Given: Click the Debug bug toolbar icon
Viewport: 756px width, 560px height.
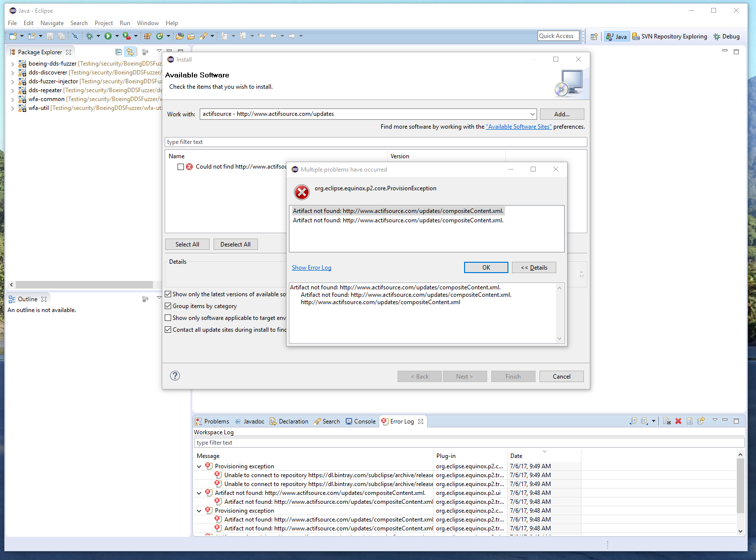Looking at the screenshot, I should coord(89,36).
